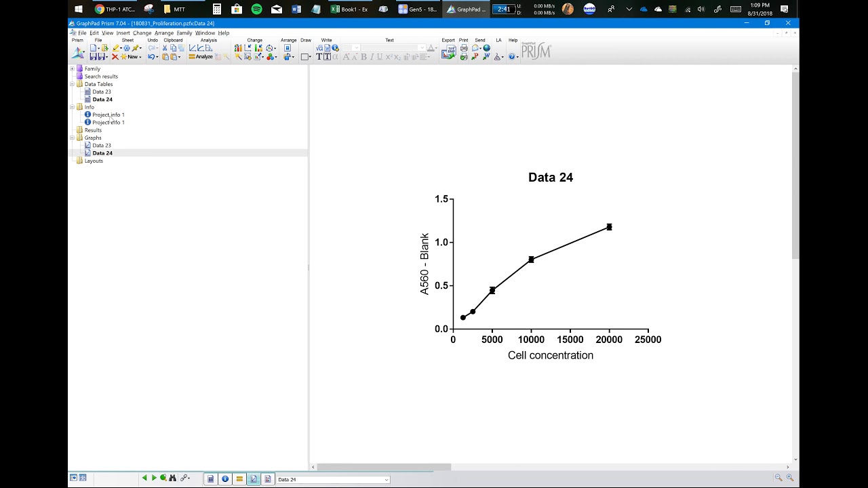Screen dimensions: 868x488
Task: Open the Change menu
Action: click(142, 33)
